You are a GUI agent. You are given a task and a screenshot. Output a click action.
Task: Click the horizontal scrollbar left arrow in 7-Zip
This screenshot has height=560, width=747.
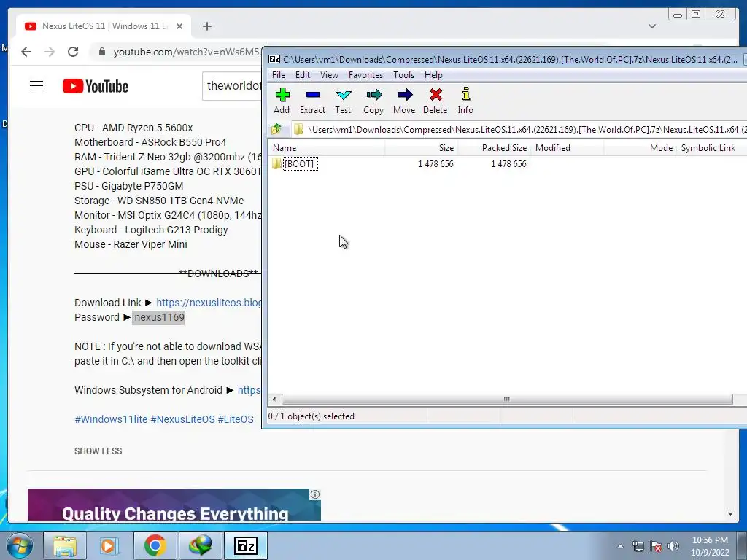[x=274, y=399]
